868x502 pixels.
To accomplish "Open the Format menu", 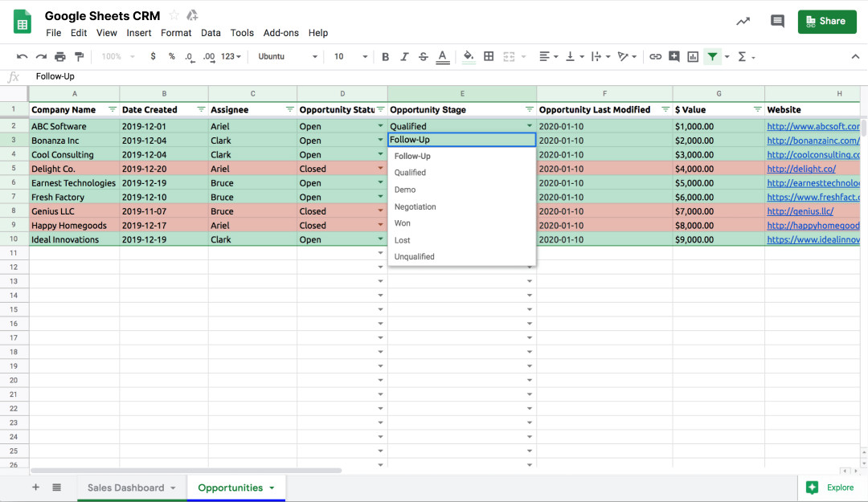I will 176,33.
